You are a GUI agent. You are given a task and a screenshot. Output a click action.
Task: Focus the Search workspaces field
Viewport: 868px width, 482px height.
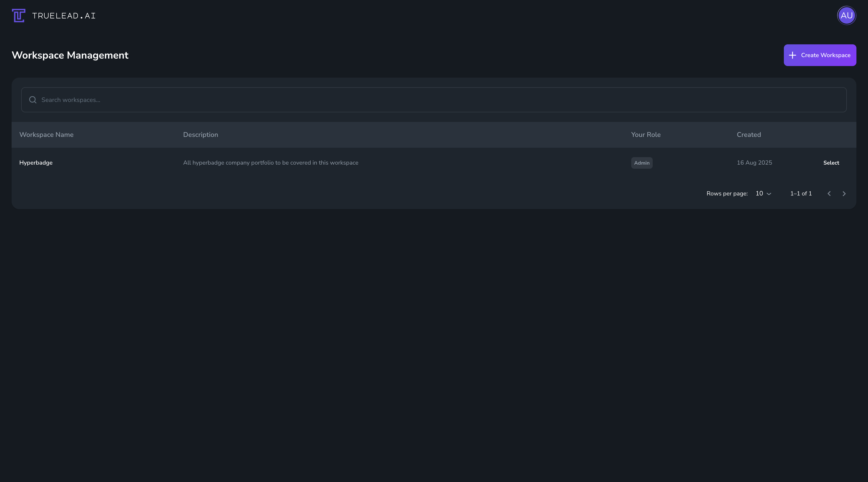pos(434,100)
